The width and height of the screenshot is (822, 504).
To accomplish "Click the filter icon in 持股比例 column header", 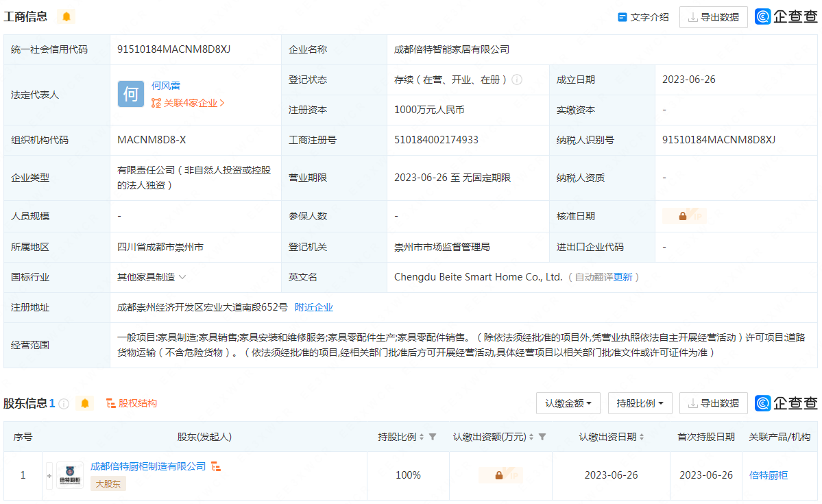I will pos(433,437).
